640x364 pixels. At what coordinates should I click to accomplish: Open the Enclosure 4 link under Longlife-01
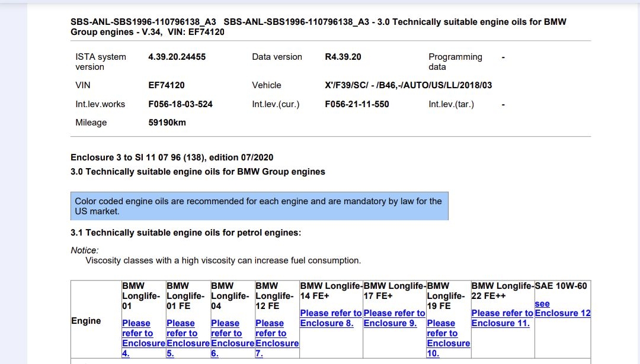pos(143,339)
